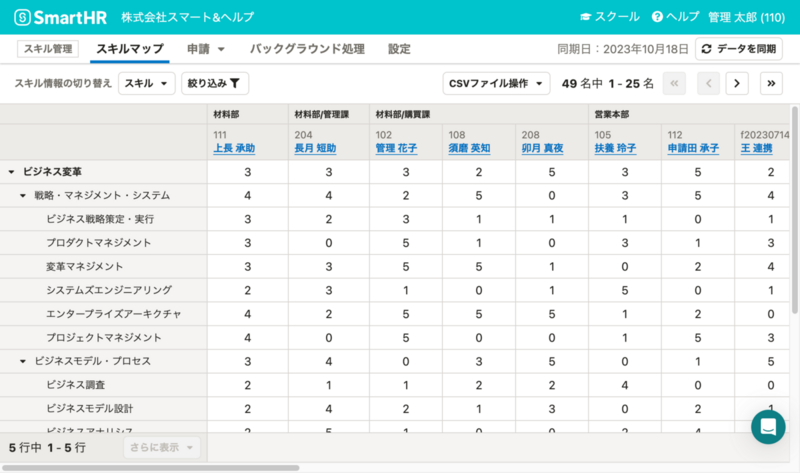The image size is (800, 473).
Task: Open the ヘルプ link
Action: (676, 17)
